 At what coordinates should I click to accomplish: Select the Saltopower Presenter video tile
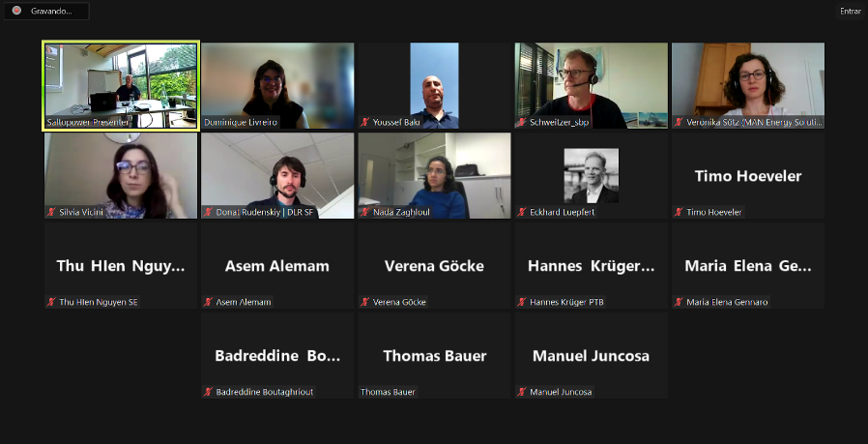pos(121,86)
